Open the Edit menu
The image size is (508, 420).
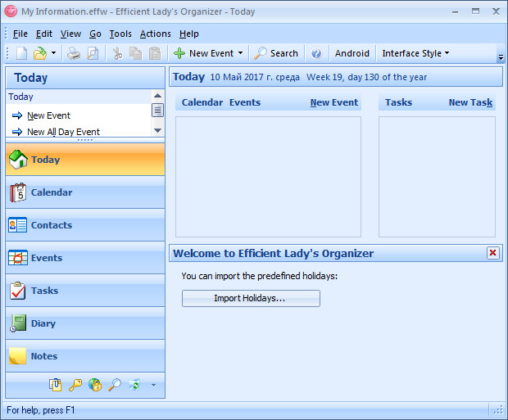44,34
